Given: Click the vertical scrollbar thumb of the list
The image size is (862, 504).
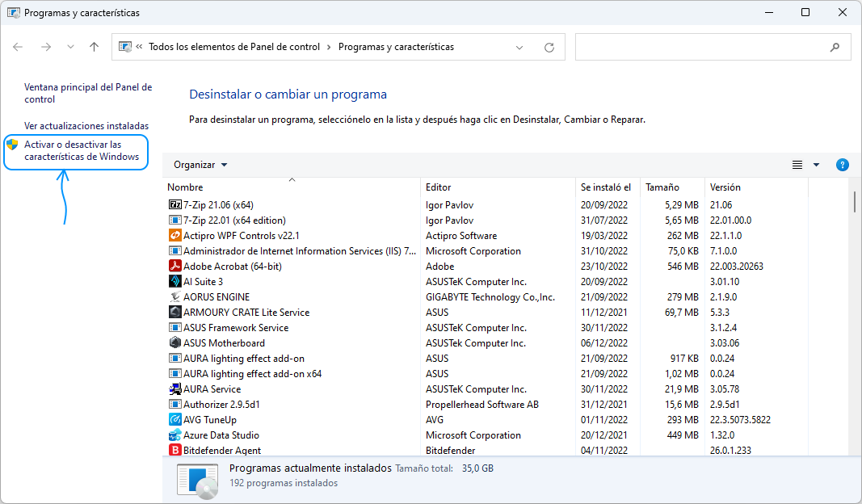Looking at the screenshot, I should (854, 201).
